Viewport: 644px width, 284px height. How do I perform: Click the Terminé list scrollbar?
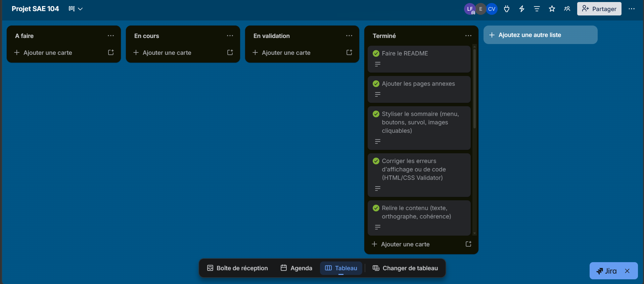point(474,89)
